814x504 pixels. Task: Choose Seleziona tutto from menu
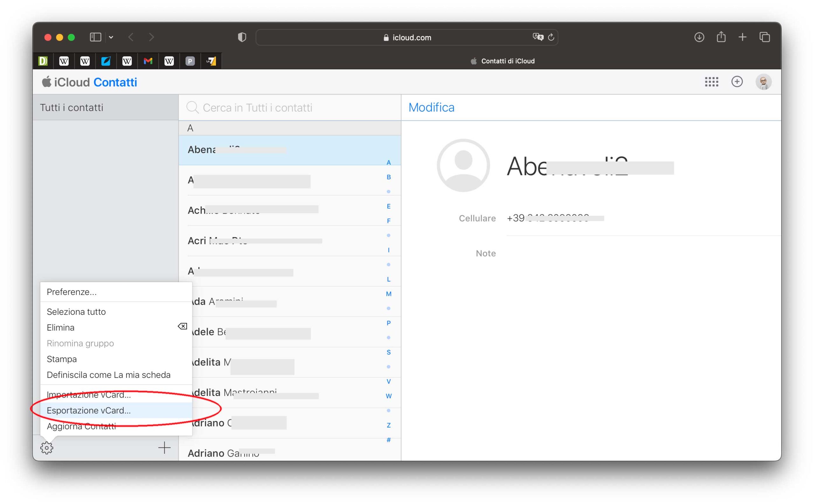[76, 312]
